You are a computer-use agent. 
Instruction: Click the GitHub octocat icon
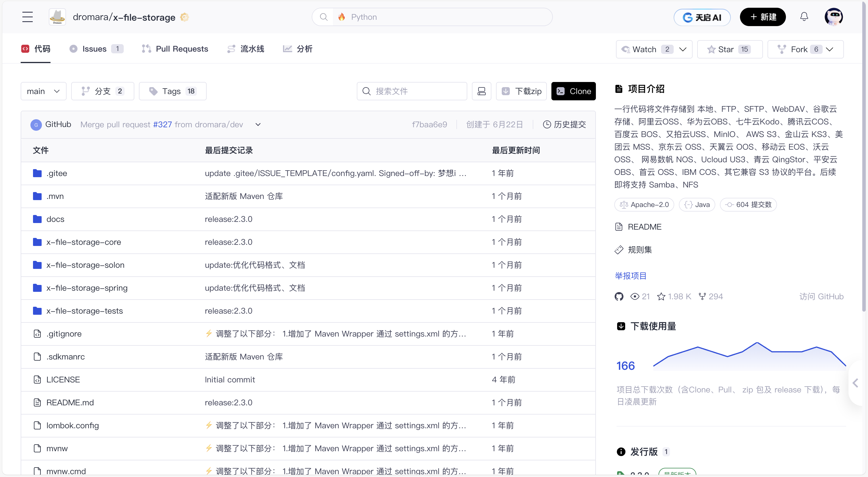[x=619, y=297]
